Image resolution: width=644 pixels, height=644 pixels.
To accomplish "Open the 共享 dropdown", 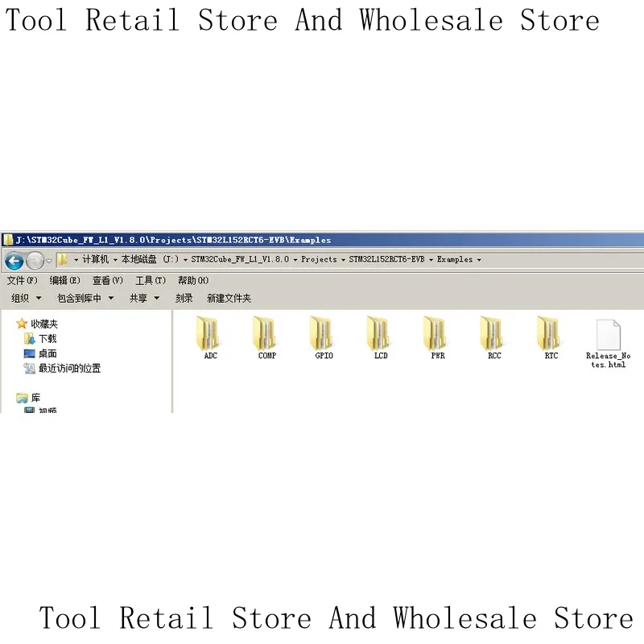I will 144,298.
